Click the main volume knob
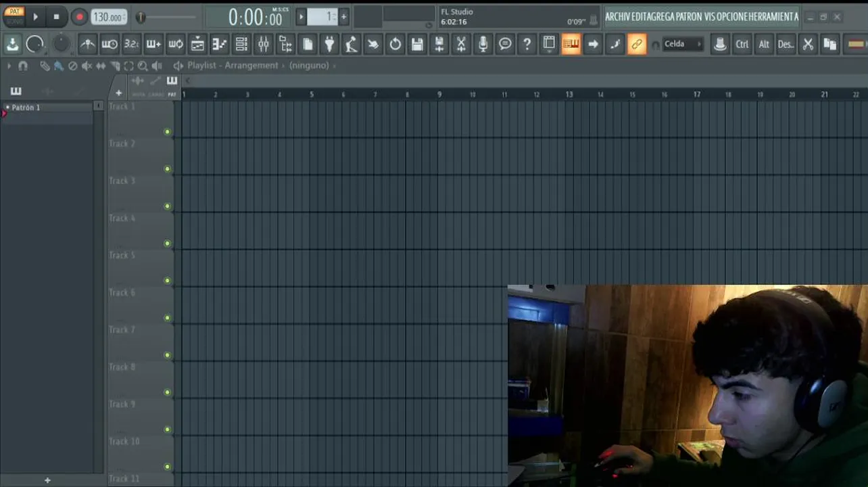The height and width of the screenshot is (487, 868). pos(34,44)
